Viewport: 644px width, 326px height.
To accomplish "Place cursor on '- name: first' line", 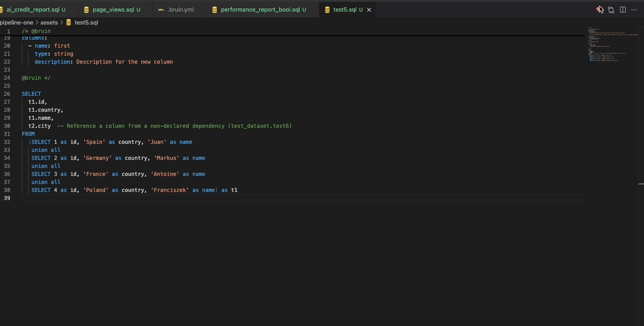I will [49, 46].
